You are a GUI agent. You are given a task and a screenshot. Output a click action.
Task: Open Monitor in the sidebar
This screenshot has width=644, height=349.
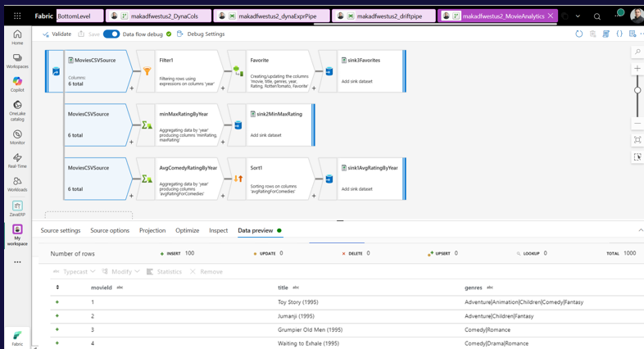coord(17,137)
